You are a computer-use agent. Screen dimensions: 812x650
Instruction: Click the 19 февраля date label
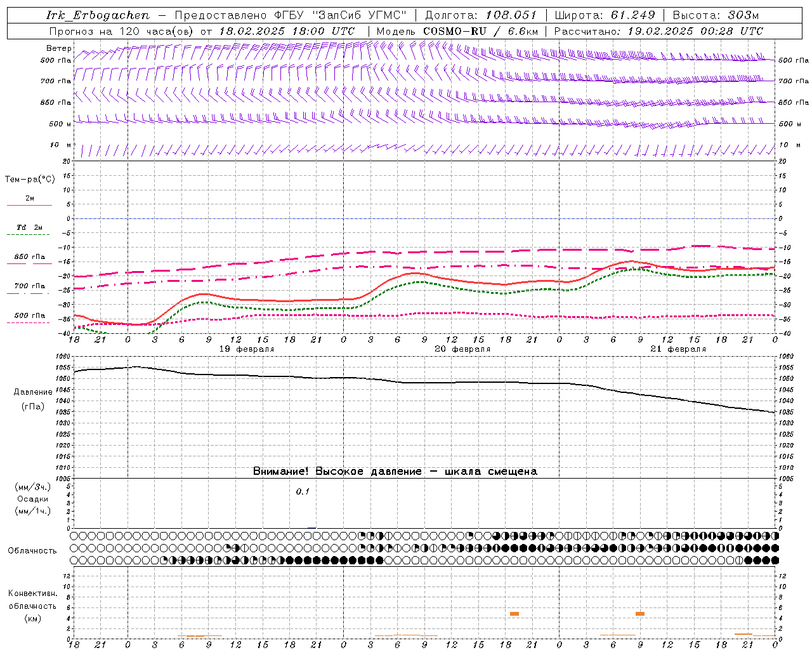(x=247, y=349)
